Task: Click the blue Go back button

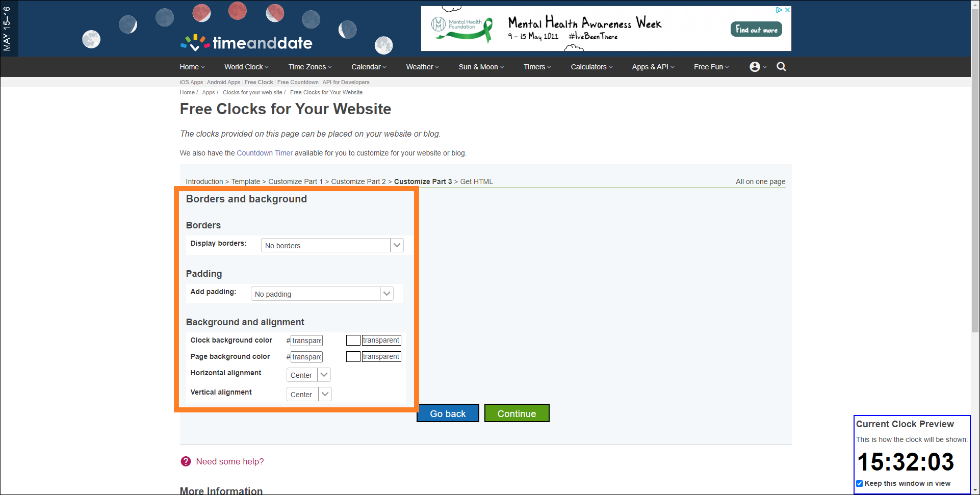Action: point(448,413)
